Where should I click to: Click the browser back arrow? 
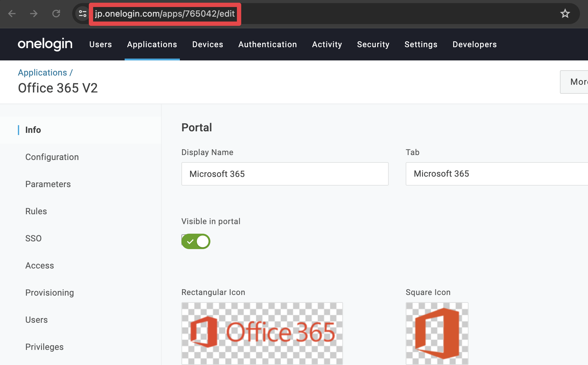point(12,14)
